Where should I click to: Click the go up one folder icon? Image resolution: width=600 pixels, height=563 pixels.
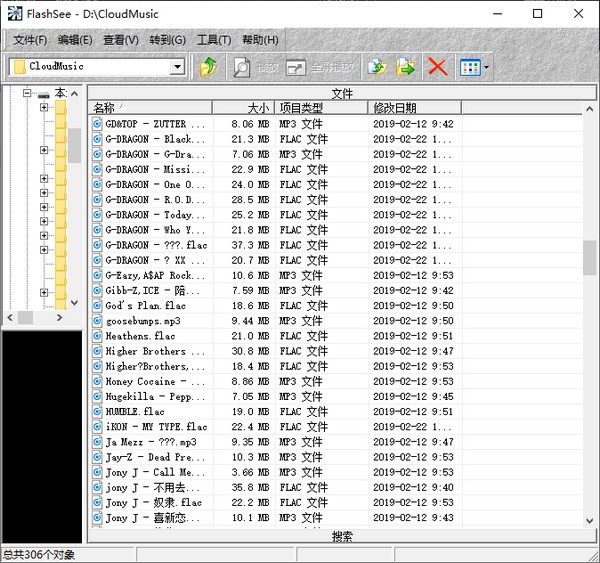[208, 67]
